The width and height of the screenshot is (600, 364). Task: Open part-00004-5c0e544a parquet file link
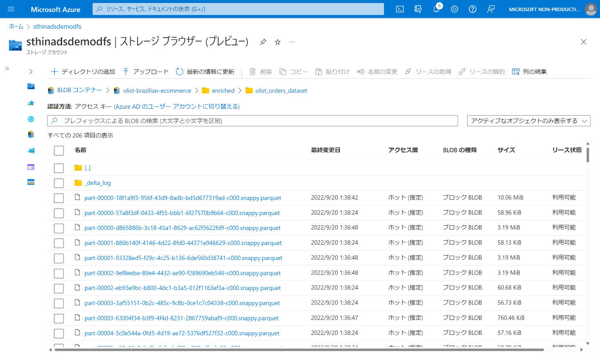[182, 333]
